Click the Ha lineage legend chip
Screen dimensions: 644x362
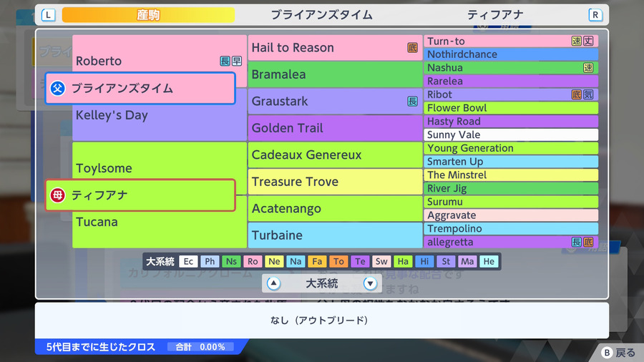tap(403, 261)
